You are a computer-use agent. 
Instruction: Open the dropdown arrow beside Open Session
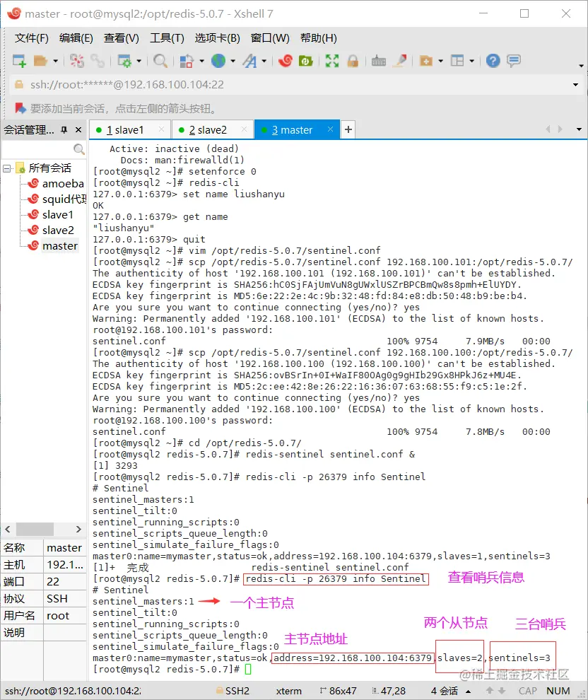55,61
